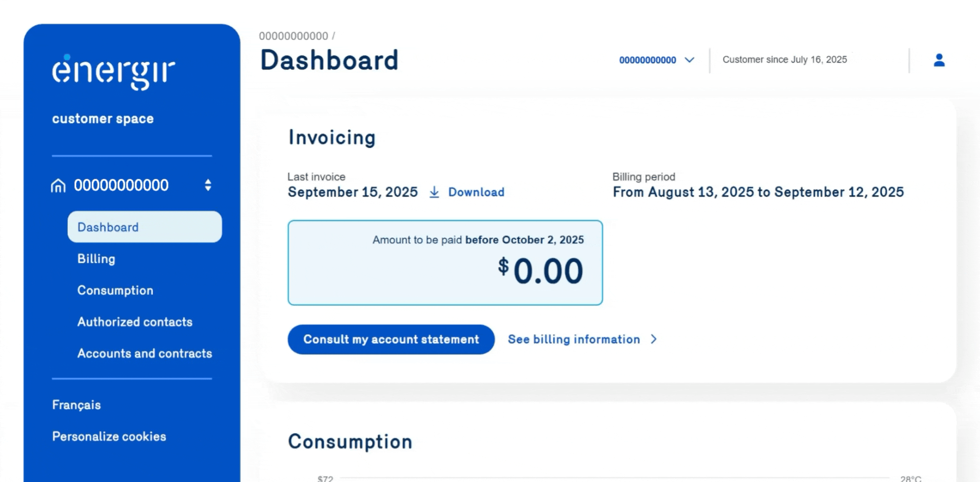This screenshot has height=482, width=980.
Task: Open the user profile icon
Action: (939, 60)
